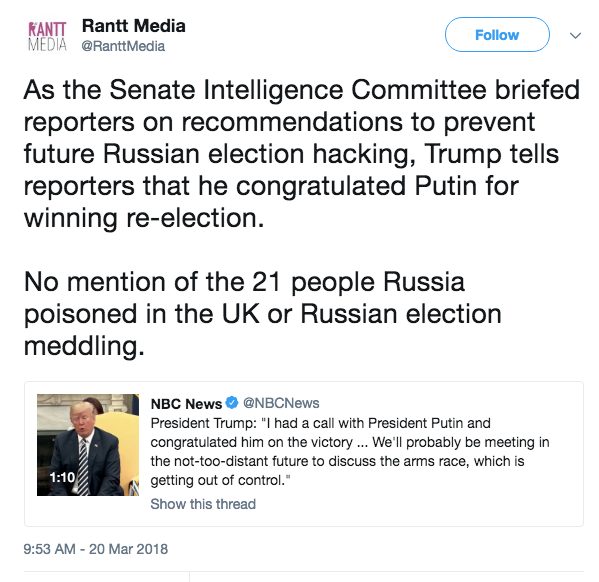Click the 1:10 video duration badge
599x582 pixels.
tap(62, 477)
